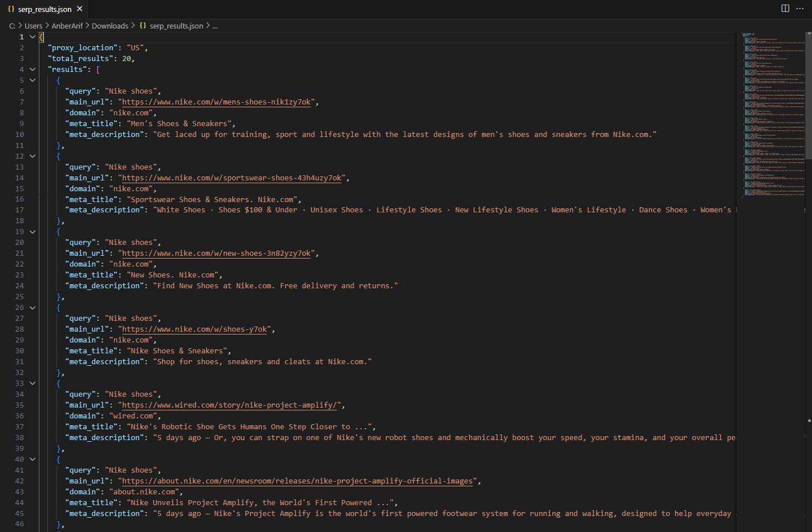The height and width of the screenshot is (532, 812).
Task: Follow the sportswear-shoes-43h4uzy7ok URL link
Action: click(232, 178)
